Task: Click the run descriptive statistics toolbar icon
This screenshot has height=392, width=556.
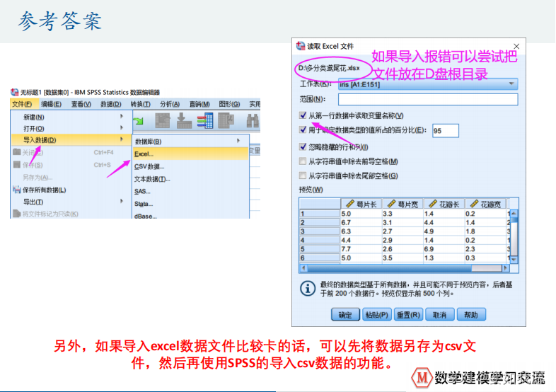Action: pyautogui.click(x=226, y=120)
